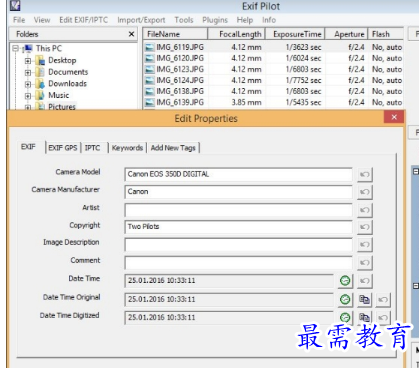
Task: Undo changes to Camera Model field
Action: coord(365,174)
